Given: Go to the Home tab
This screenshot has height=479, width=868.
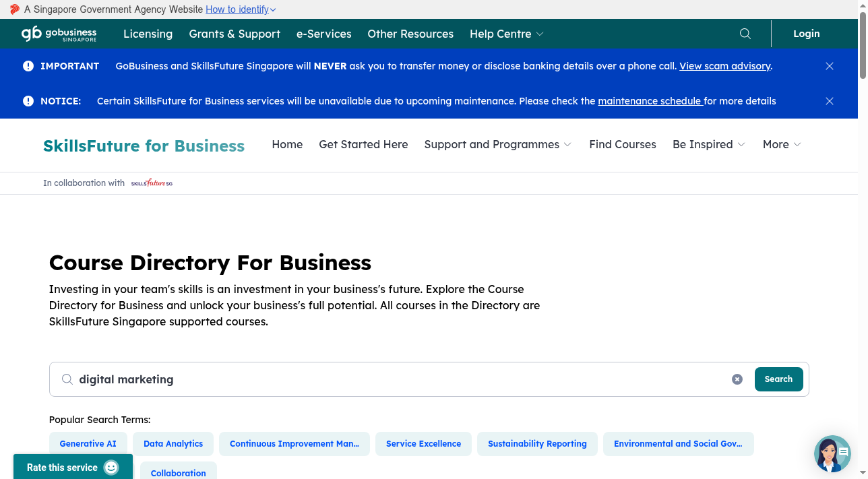Looking at the screenshot, I should tap(287, 144).
